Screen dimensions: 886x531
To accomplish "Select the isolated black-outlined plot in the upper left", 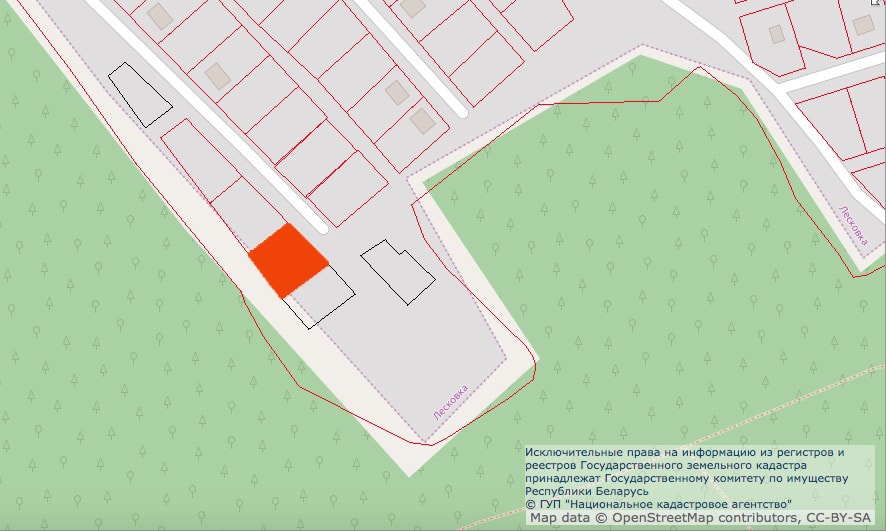I will [x=140, y=95].
